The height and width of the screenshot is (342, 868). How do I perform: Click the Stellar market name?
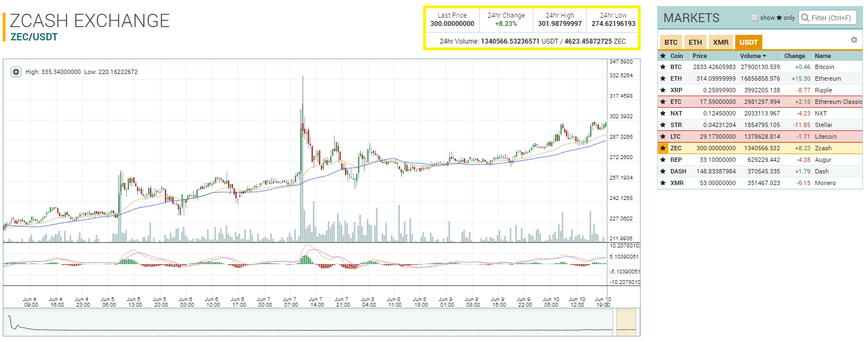click(x=823, y=125)
